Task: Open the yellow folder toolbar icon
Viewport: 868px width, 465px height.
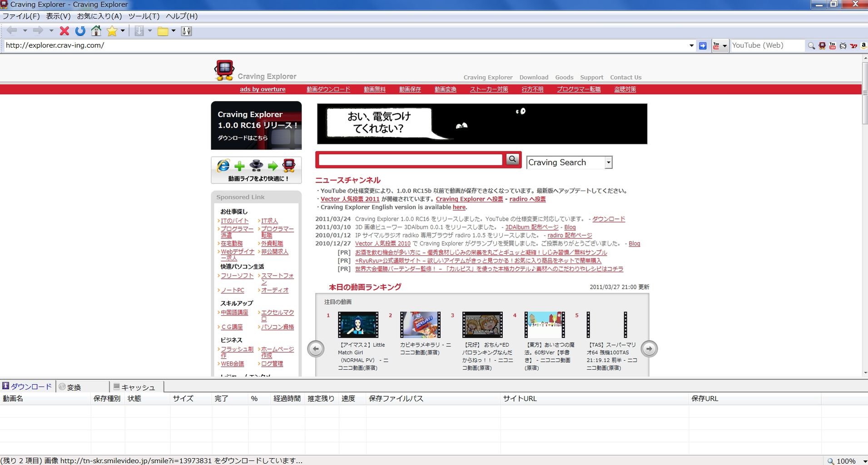Action: pos(163,31)
